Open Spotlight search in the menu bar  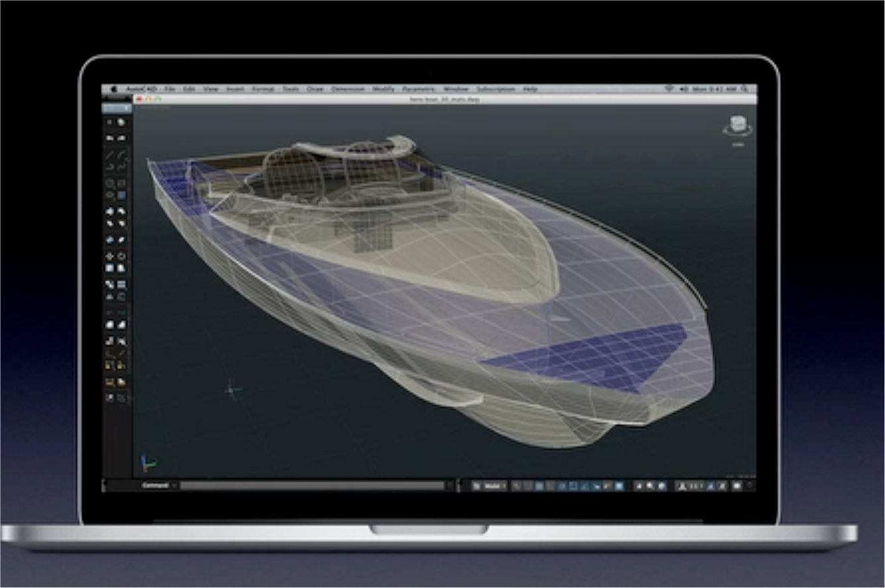pyautogui.click(x=745, y=89)
